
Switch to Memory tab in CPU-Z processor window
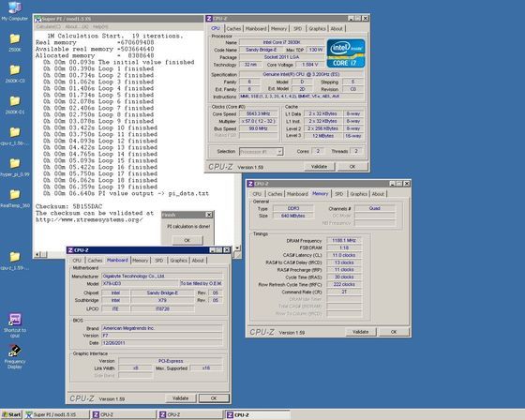click(278, 29)
